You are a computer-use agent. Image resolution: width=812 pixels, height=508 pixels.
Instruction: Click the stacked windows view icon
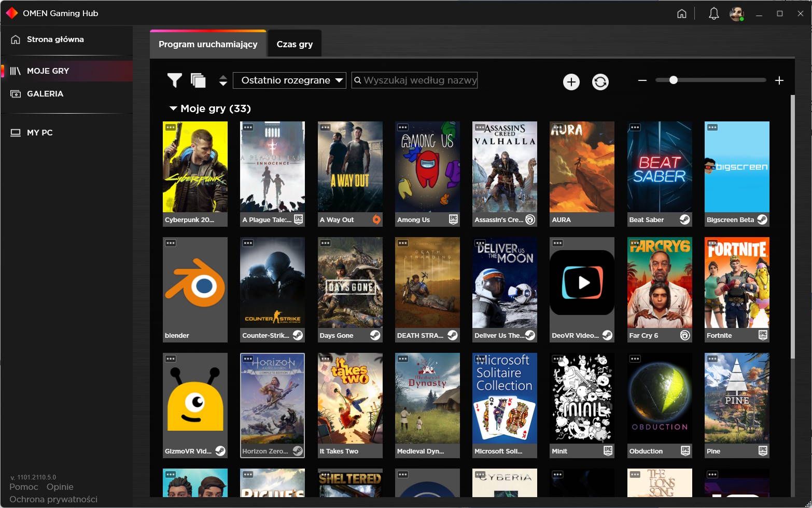(x=198, y=80)
